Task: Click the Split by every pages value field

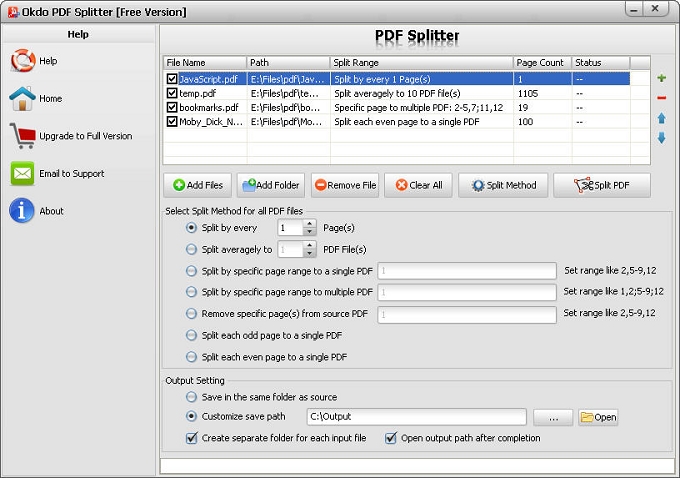Action: click(x=290, y=228)
